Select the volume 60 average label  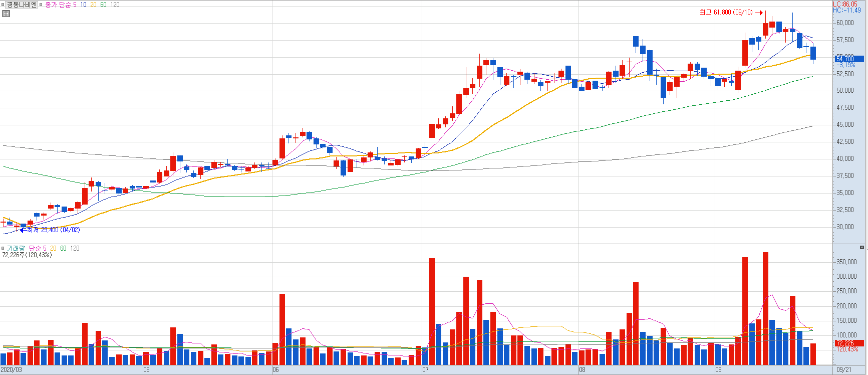pos(63,248)
